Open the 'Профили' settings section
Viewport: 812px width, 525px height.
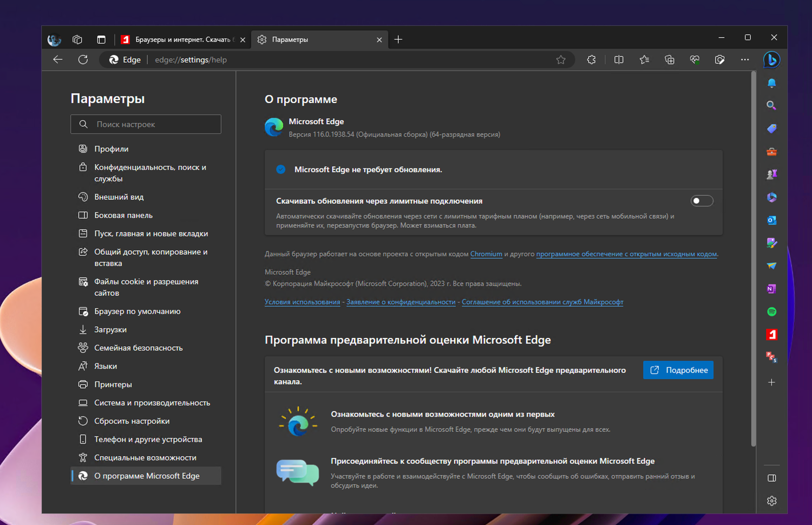point(146,149)
